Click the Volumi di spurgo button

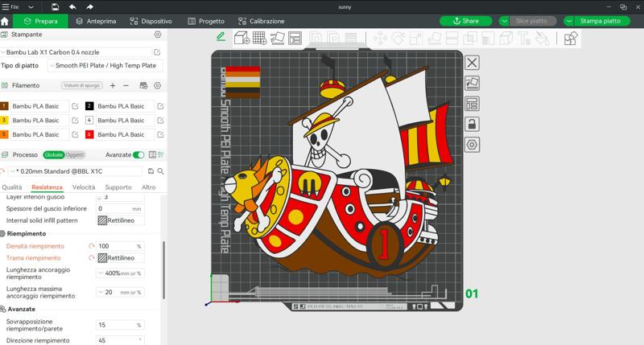point(82,85)
